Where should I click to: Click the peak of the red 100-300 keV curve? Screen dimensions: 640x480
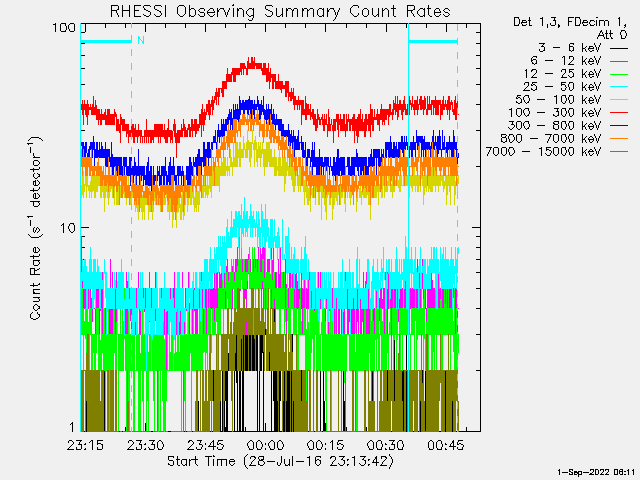click(253, 62)
